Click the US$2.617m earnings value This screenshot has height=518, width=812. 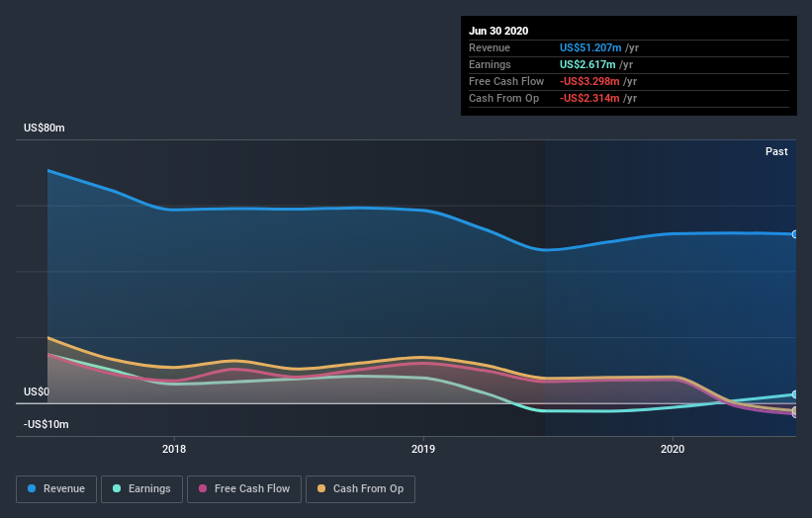coord(587,64)
